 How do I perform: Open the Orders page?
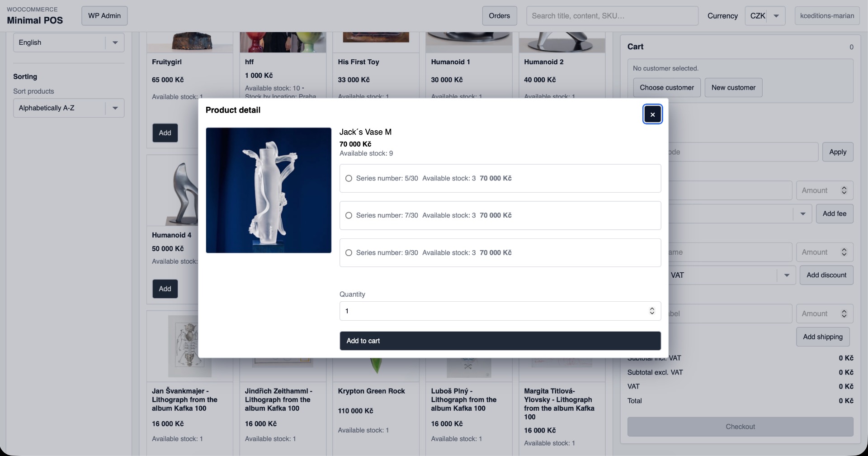click(x=499, y=16)
